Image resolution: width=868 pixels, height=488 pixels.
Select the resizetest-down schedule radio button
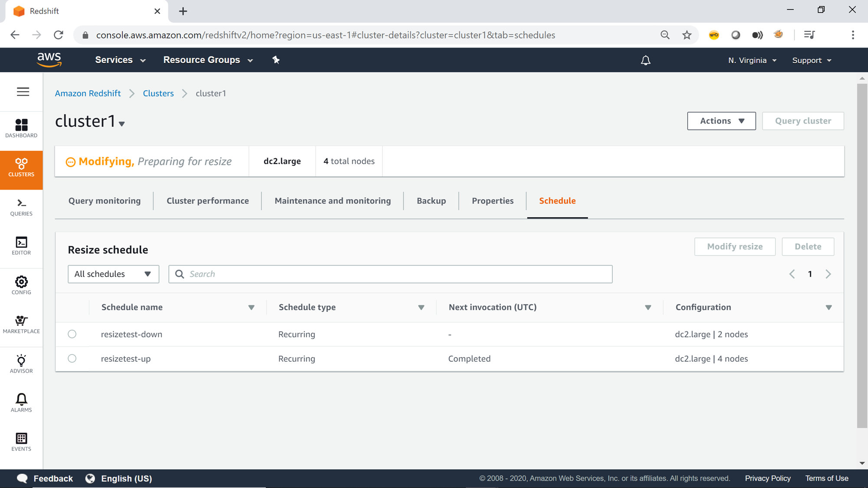72,334
